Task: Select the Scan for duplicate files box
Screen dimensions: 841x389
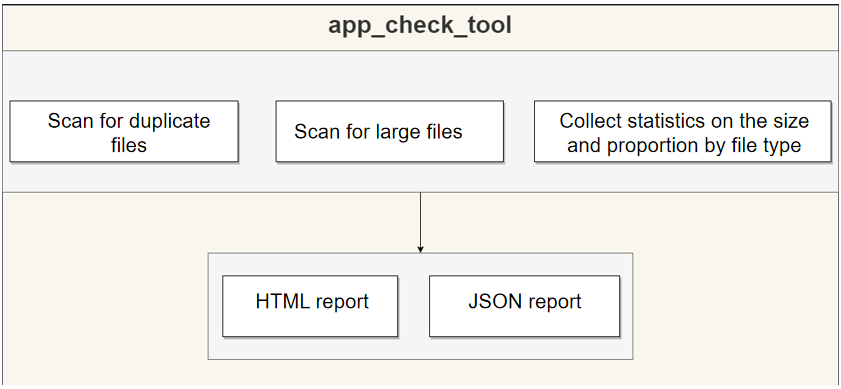Action: tap(124, 131)
